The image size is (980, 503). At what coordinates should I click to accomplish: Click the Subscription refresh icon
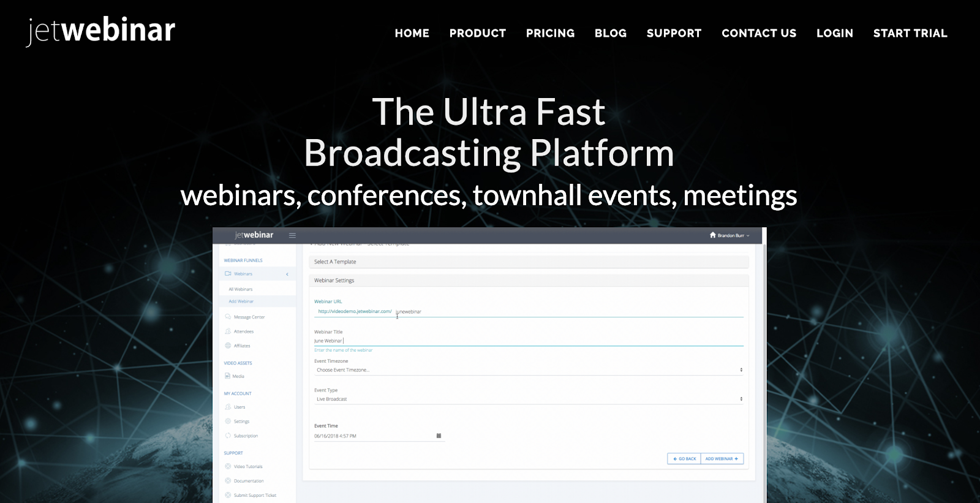228,436
